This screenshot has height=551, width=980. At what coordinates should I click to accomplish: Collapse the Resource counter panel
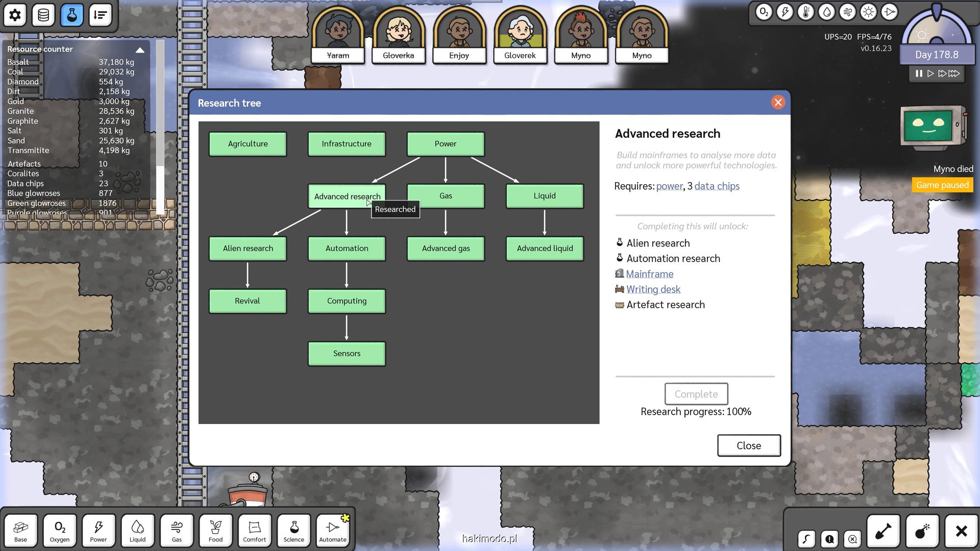tap(140, 49)
